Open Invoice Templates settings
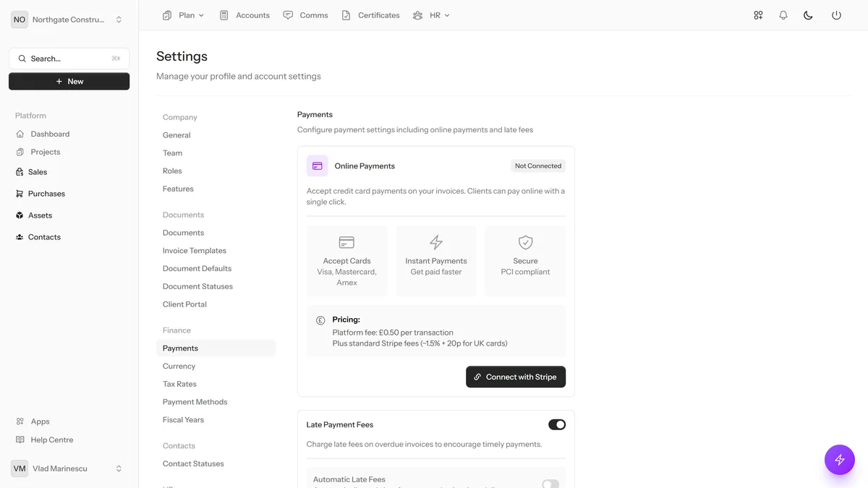Image resolution: width=868 pixels, height=488 pixels. pos(195,251)
